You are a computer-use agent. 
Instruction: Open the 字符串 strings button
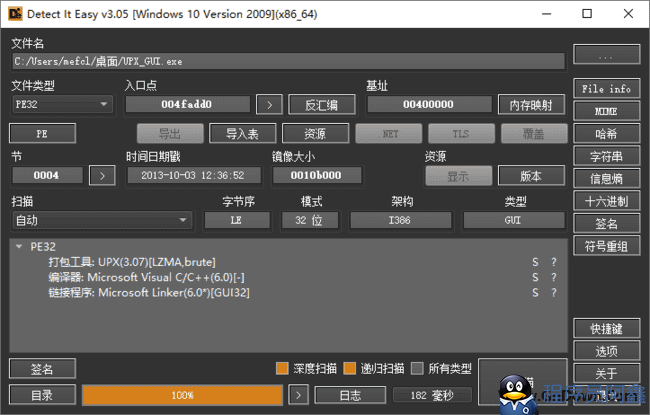pyautogui.click(x=606, y=156)
